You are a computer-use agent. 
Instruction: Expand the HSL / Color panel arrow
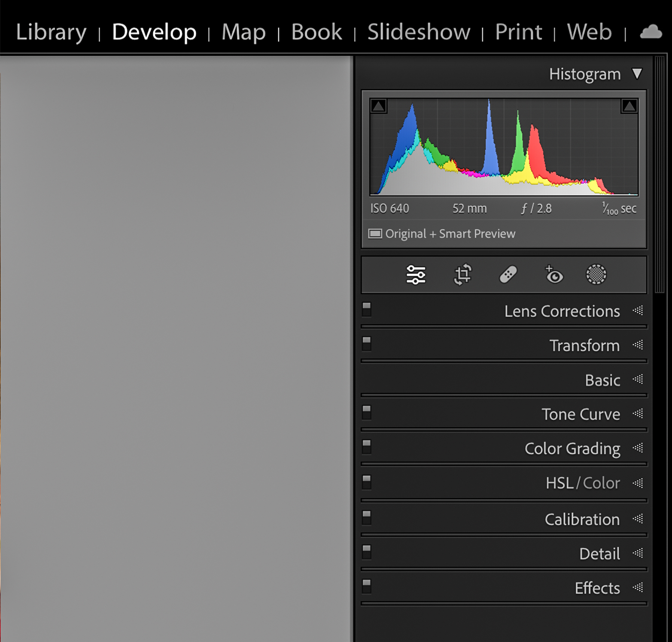click(x=638, y=483)
